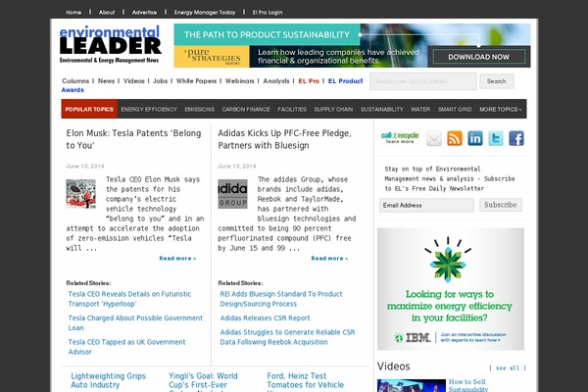588x392 pixels.
Task: Open Tesla CEO Reveals Hyperloop story
Action: (x=129, y=299)
